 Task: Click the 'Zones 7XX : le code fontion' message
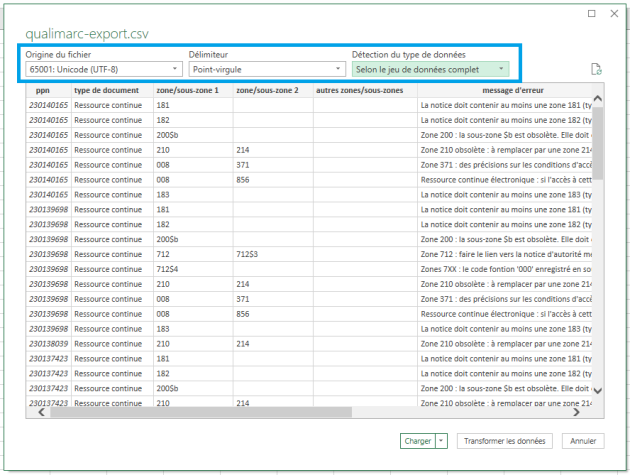505,269
